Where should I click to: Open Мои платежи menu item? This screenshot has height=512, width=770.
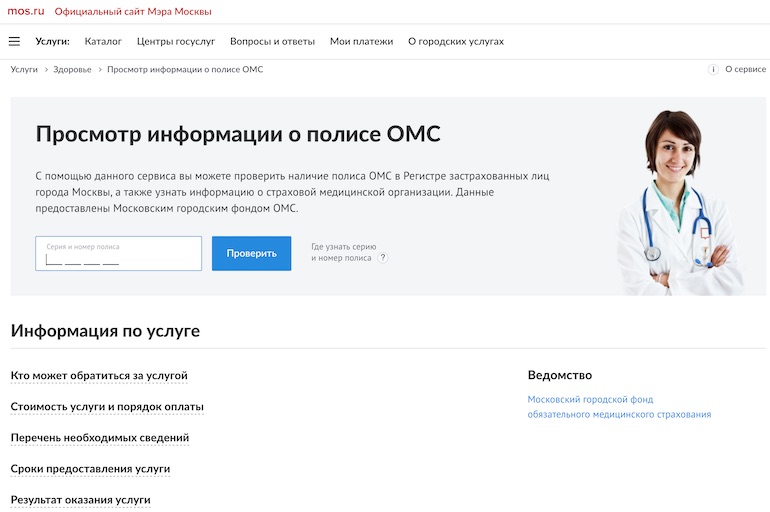pyautogui.click(x=361, y=41)
